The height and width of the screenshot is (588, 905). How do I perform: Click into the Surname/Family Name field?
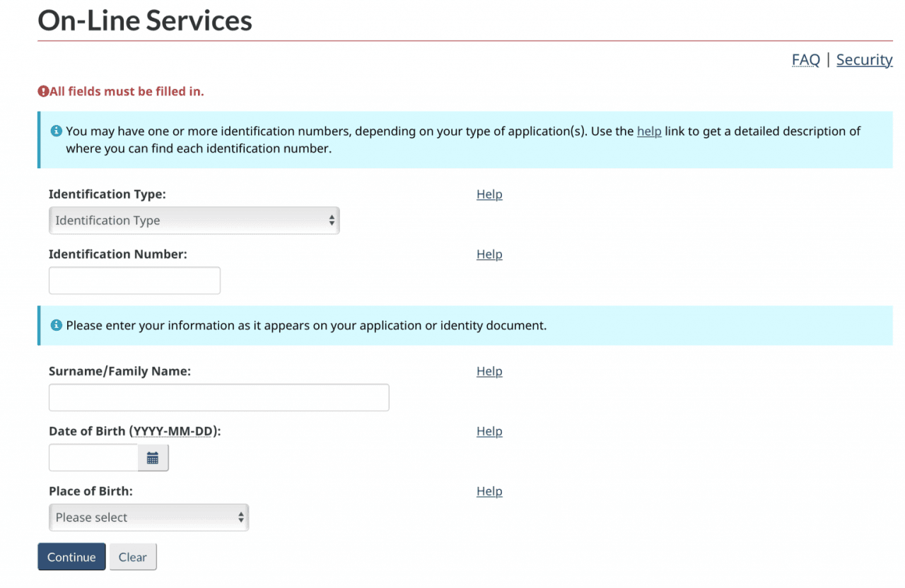[218, 397]
